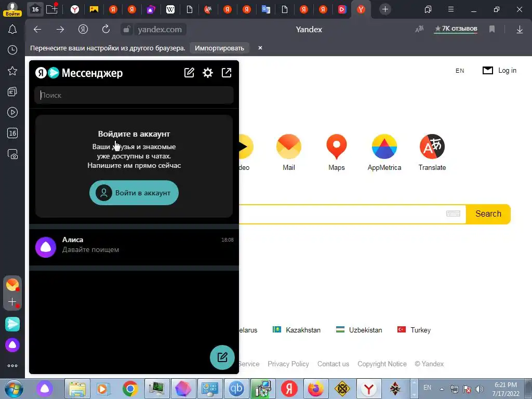Click the Log in link
This screenshot has height=399, width=532.
[507, 70]
